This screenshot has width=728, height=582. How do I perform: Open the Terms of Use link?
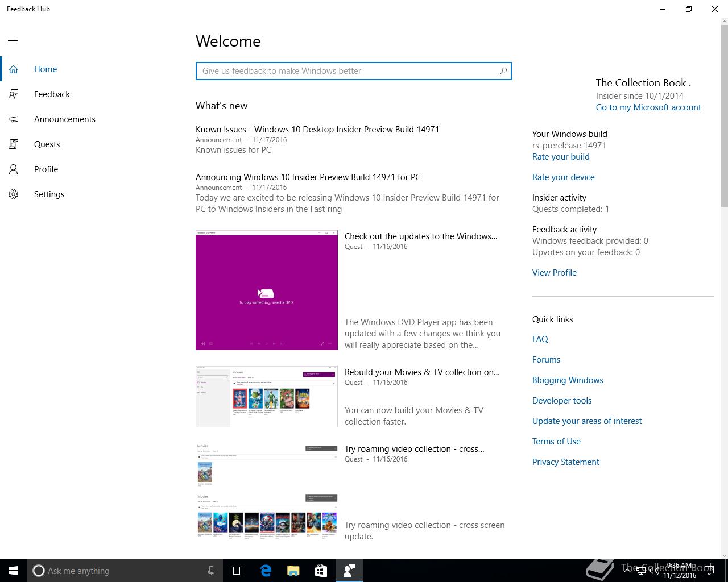point(556,442)
